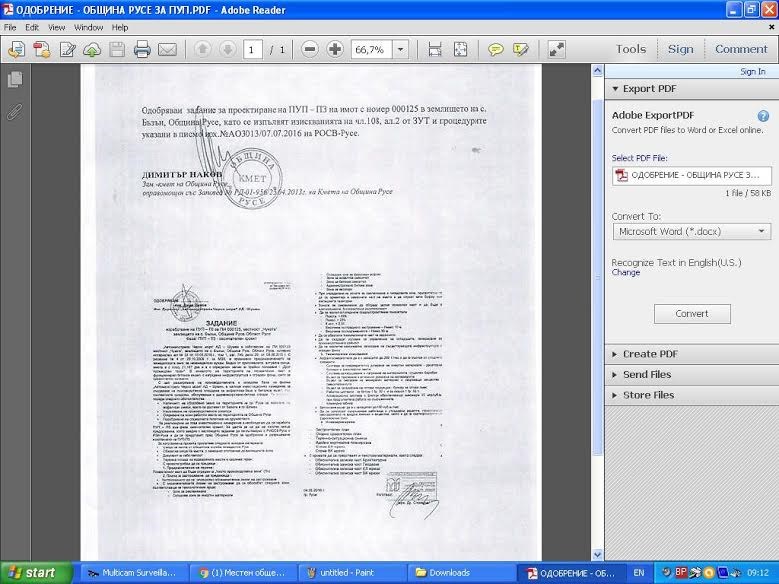Screen dimensions: 779x584
Task: Click the Change language link
Action: (626, 272)
